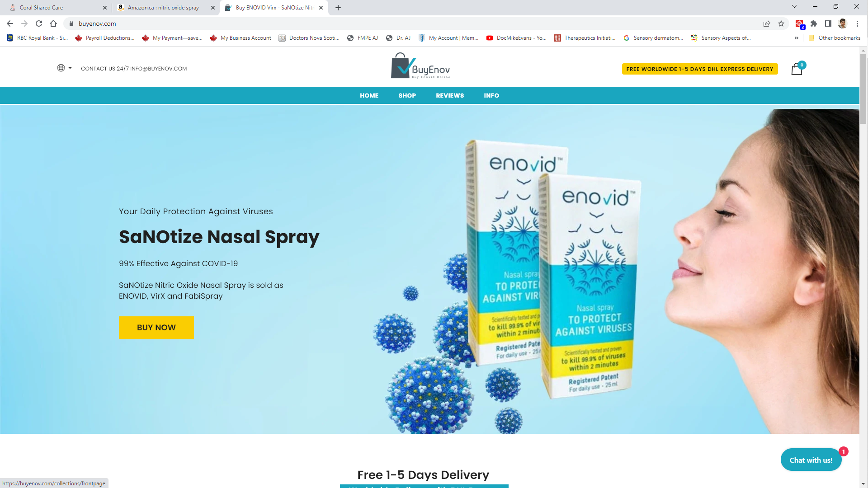Viewport: 868px width, 488px height.
Task: Toggle the browser side panel icon
Action: point(828,23)
